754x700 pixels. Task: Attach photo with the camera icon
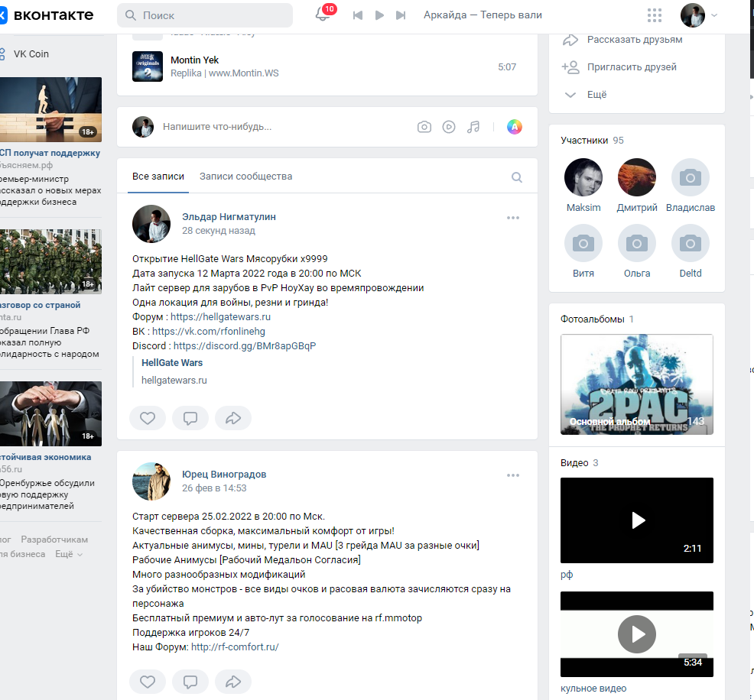click(x=424, y=127)
